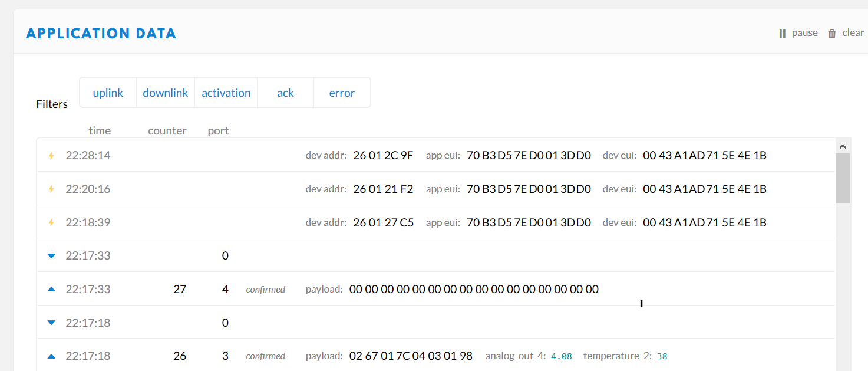Toggle the activation filter
The width and height of the screenshot is (868, 371).
[x=226, y=93]
